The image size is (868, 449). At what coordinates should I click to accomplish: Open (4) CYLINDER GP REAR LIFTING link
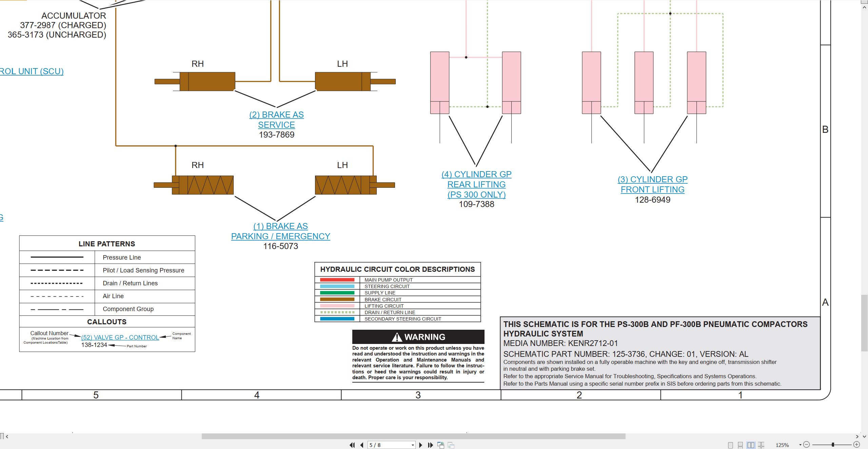(x=476, y=184)
